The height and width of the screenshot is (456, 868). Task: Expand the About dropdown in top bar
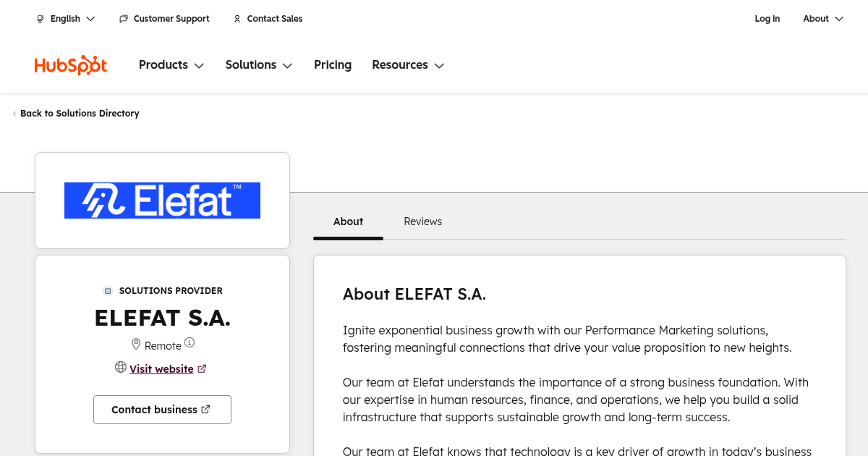pyautogui.click(x=823, y=19)
